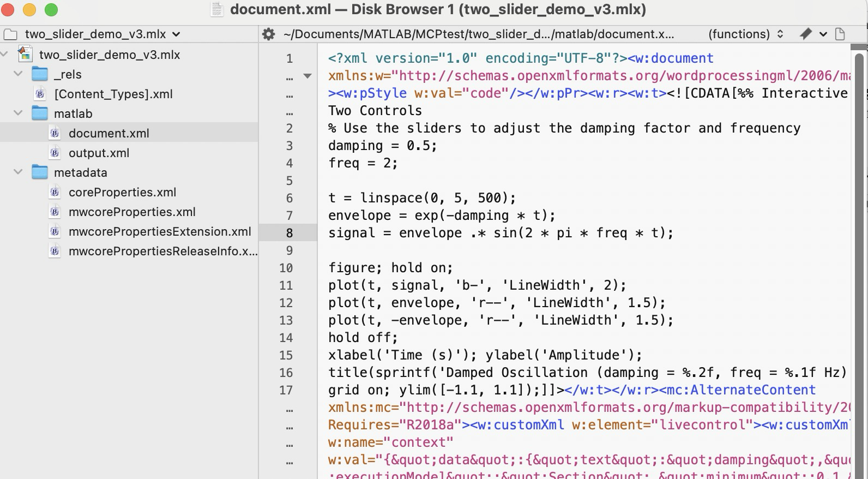Click the '% Use the sliders' comment line
This screenshot has width=868, height=479.
click(x=564, y=128)
